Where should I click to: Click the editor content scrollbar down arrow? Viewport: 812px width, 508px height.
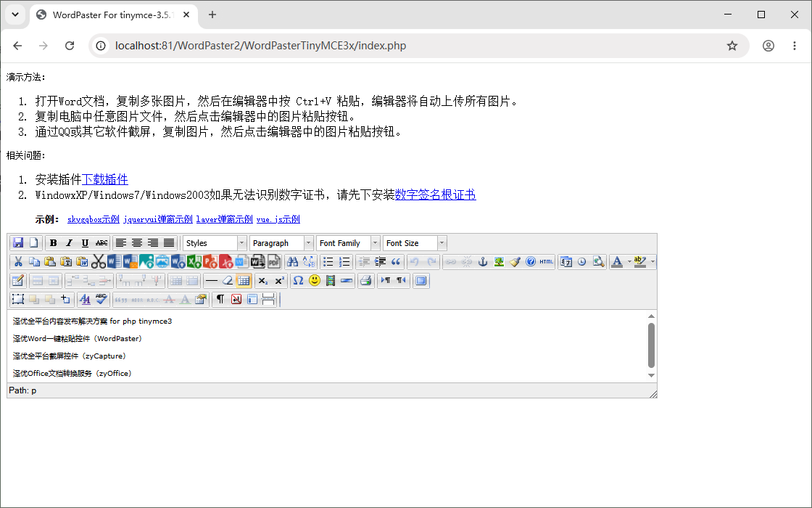[652, 375]
